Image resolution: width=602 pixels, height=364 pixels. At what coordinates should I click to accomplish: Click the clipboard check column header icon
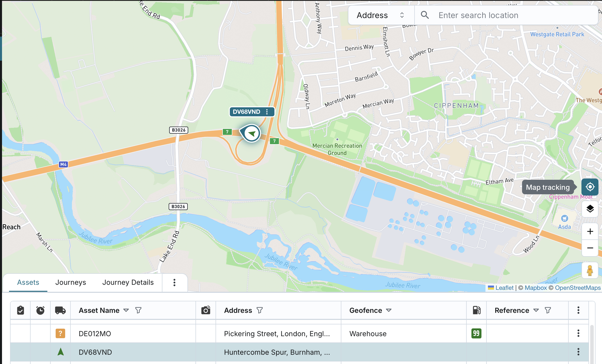(x=21, y=310)
